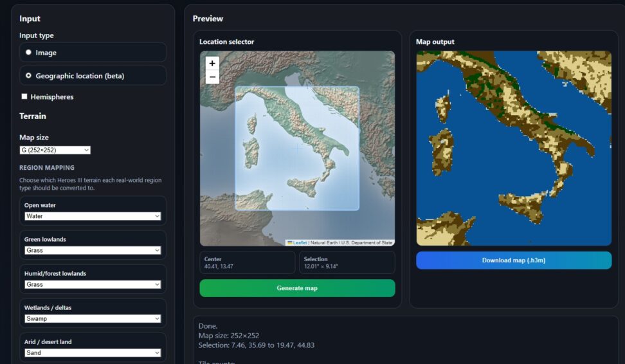
Task: Click the 'Done.' status text
Action: click(208, 326)
